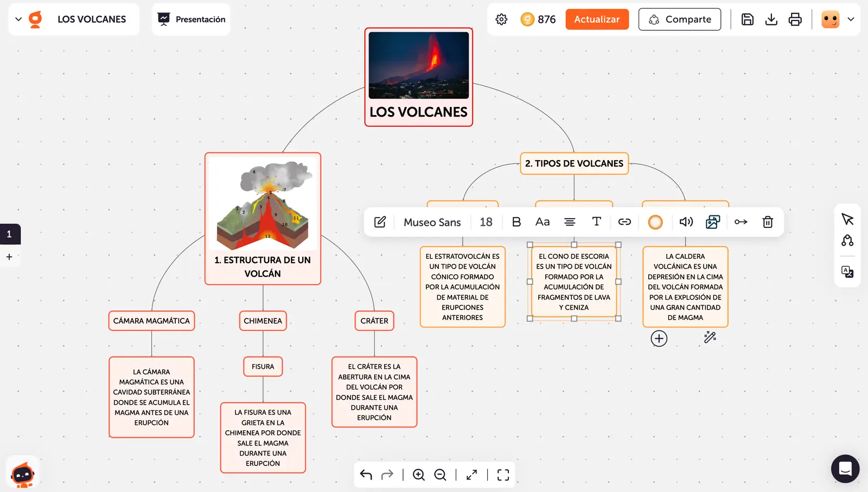Open the Museo Sans font dropdown
Image resolution: width=868 pixels, height=492 pixels.
[x=432, y=222]
